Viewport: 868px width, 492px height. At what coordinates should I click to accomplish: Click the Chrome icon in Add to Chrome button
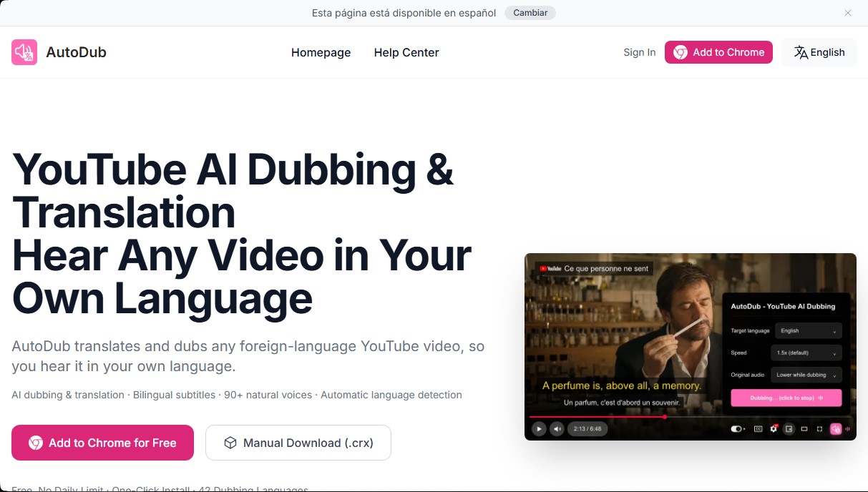pos(681,52)
